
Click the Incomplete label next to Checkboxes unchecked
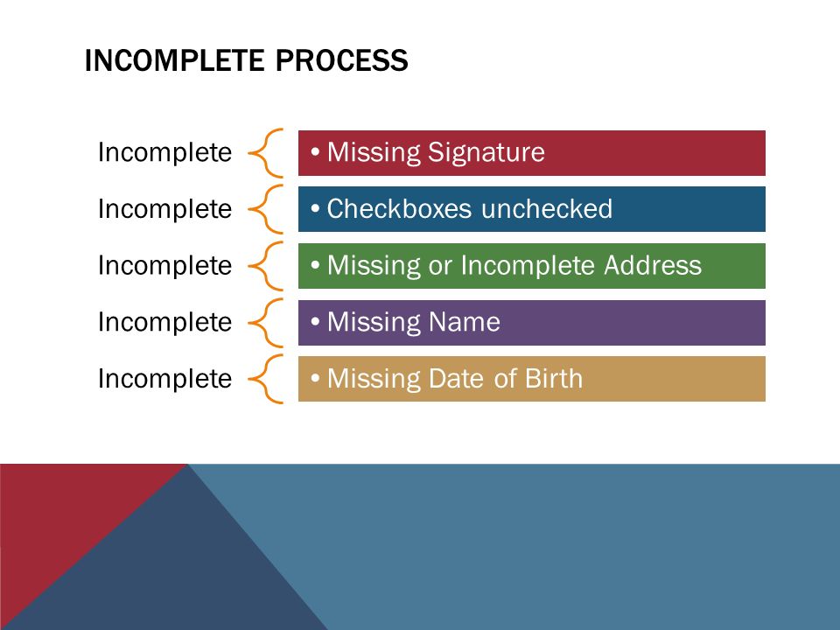(x=165, y=209)
